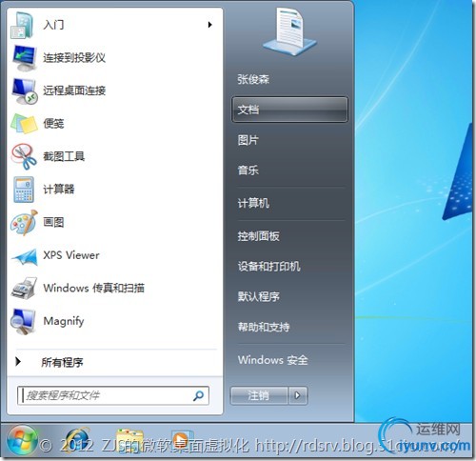Expand 所有程序 with its arrow
The height and width of the screenshot is (461, 476).
[18, 361]
